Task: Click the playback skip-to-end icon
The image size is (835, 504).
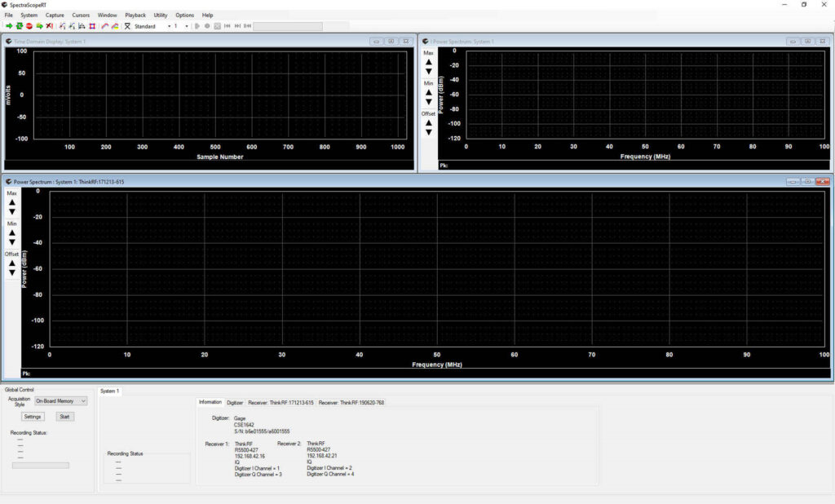Action: pos(237,26)
